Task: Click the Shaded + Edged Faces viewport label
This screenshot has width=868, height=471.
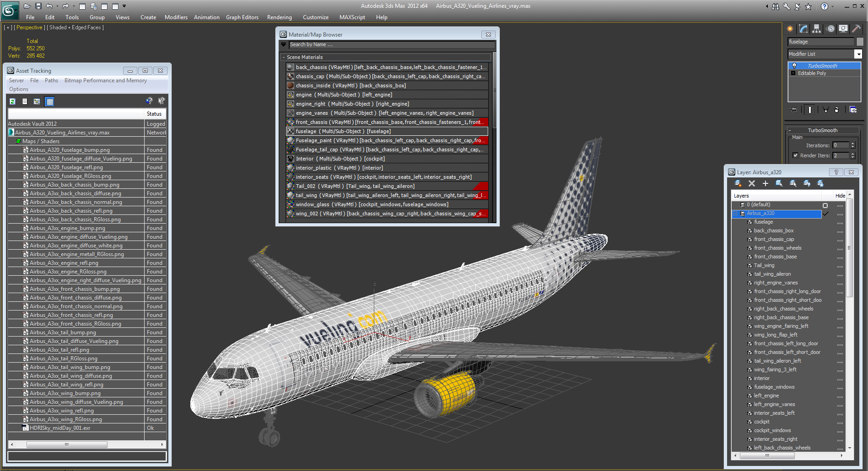Action: [x=75, y=27]
